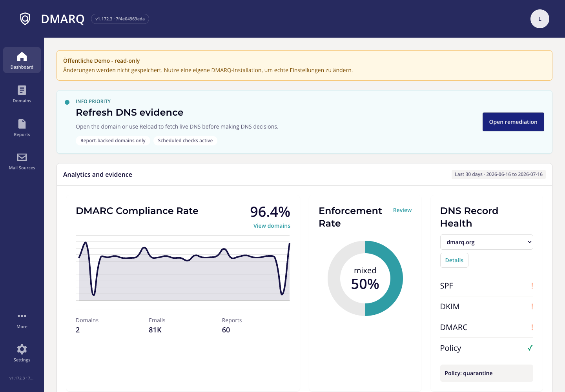Open the user avatar L
The height and width of the screenshot is (392, 565).
click(540, 19)
